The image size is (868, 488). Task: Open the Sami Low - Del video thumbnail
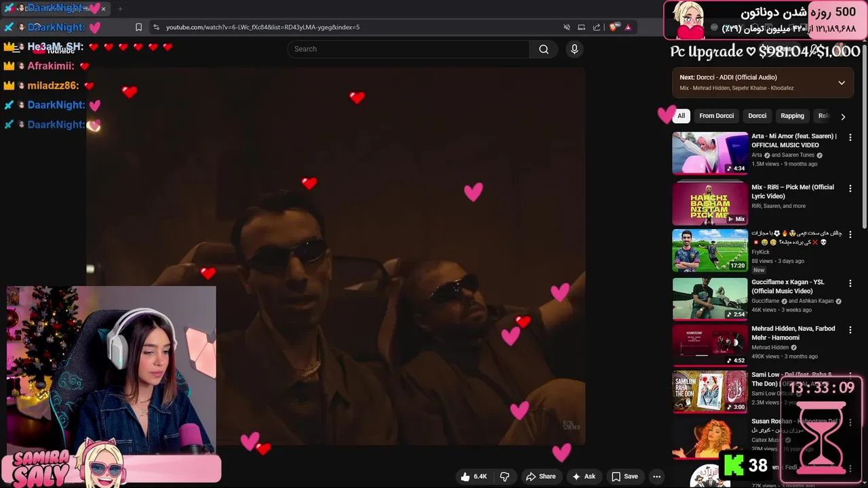click(710, 391)
